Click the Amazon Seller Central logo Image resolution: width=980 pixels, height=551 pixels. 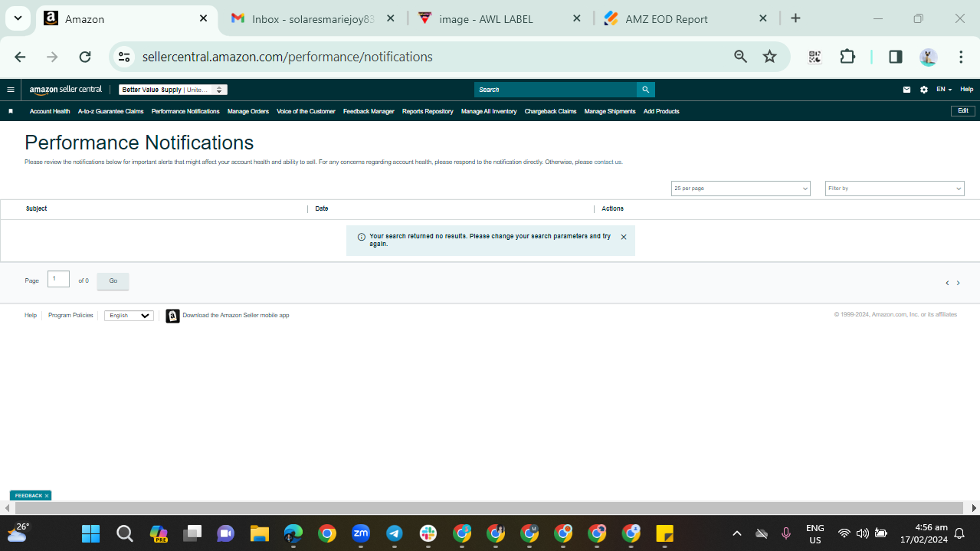[66, 90]
